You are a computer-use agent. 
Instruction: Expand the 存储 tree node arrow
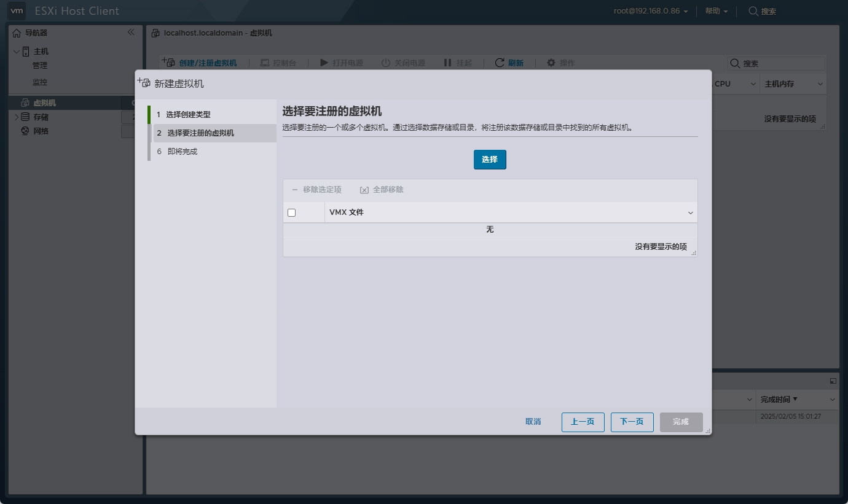pyautogui.click(x=17, y=117)
